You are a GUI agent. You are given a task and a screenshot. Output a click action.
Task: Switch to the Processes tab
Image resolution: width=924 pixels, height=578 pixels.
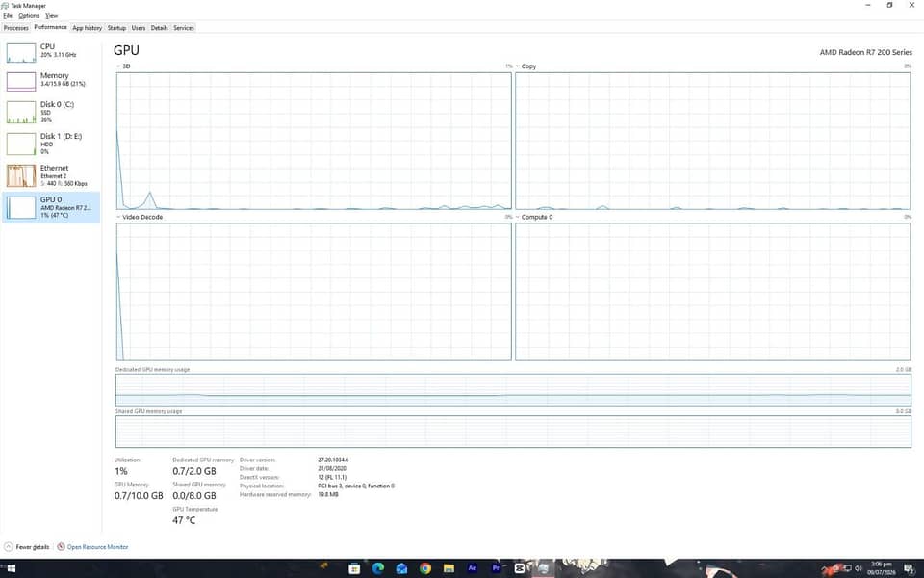pyautogui.click(x=16, y=28)
